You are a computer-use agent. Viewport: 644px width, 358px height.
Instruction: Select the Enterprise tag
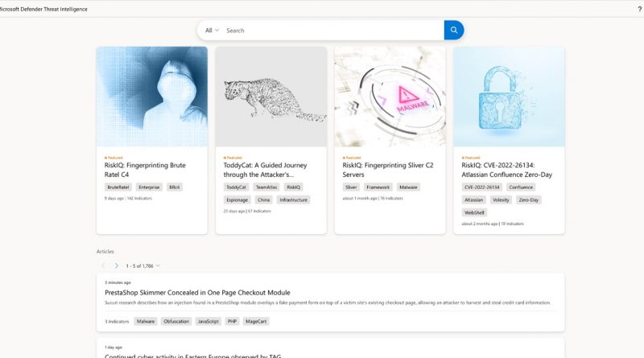tap(149, 187)
